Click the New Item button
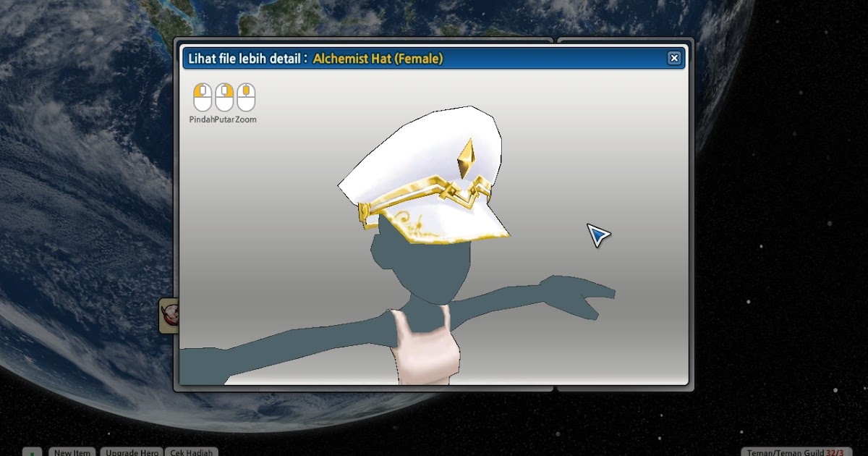868x456 pixels. [x=72, y=452]
